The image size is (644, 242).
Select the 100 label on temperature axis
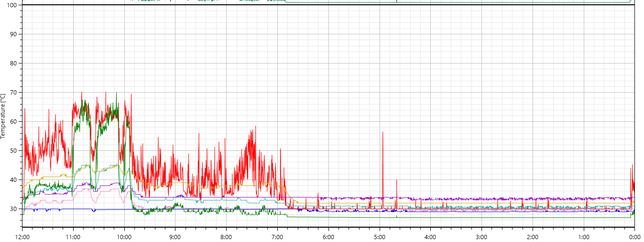13,5
